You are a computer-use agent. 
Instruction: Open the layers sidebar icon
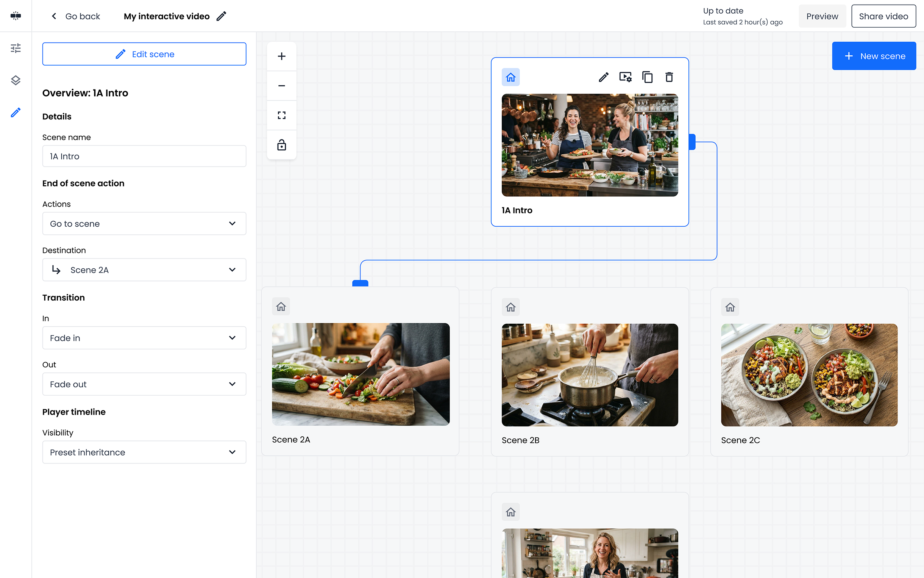(x=16, y=80)
